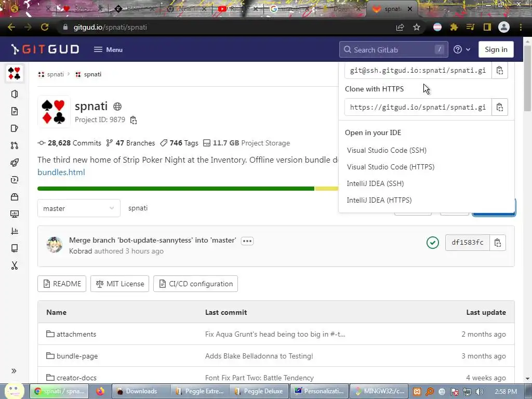Image resolution: width=532 pixels, height=399 pixels.
Task: Open the master branch dropdown
Action: tap(79, 208)
